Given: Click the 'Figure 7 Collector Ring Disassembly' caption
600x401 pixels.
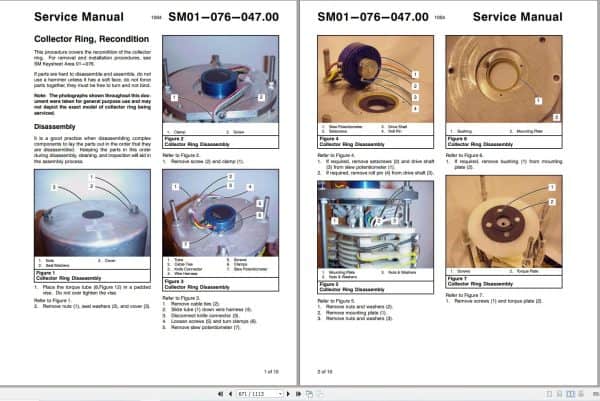Looking at the screenshot, I should 480,281.
